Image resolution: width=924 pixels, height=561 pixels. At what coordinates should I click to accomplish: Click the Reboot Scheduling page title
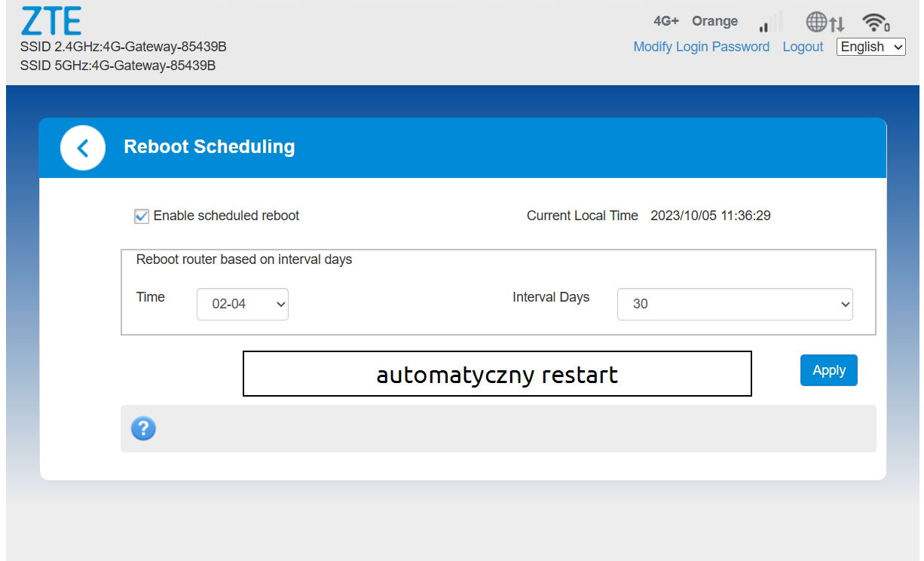(209, 146)
